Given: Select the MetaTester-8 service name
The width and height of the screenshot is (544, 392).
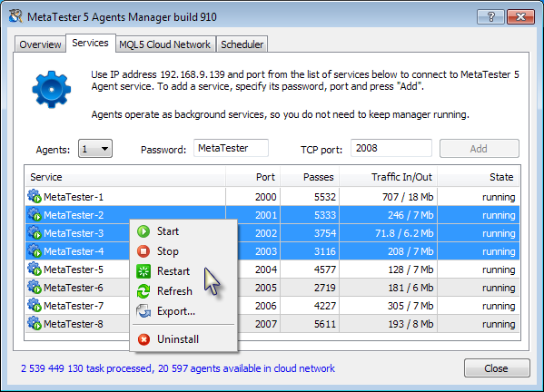Looking at the screenshot, I should click(x=74, y=324).
